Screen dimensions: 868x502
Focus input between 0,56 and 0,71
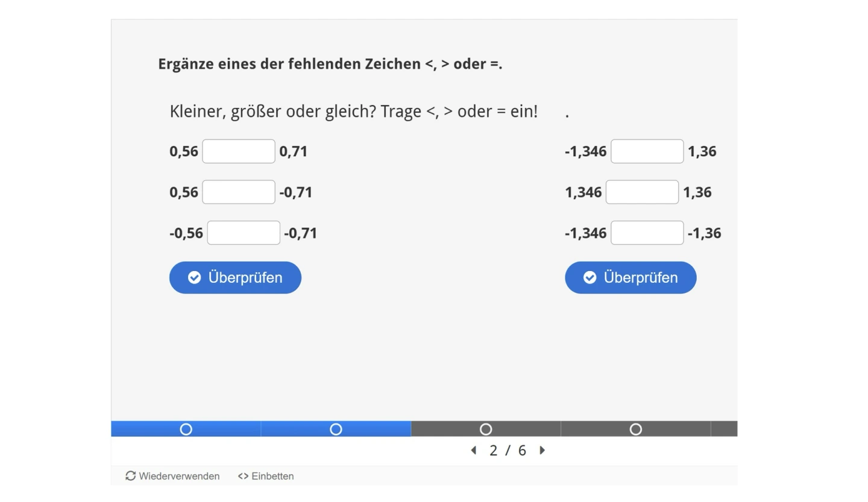(239, 151)
